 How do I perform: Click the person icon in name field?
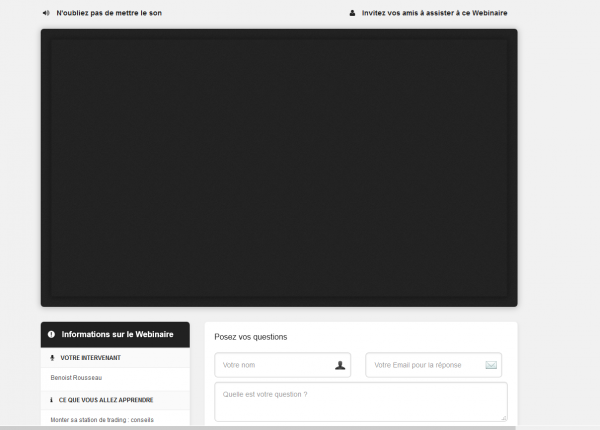[340, 365]
